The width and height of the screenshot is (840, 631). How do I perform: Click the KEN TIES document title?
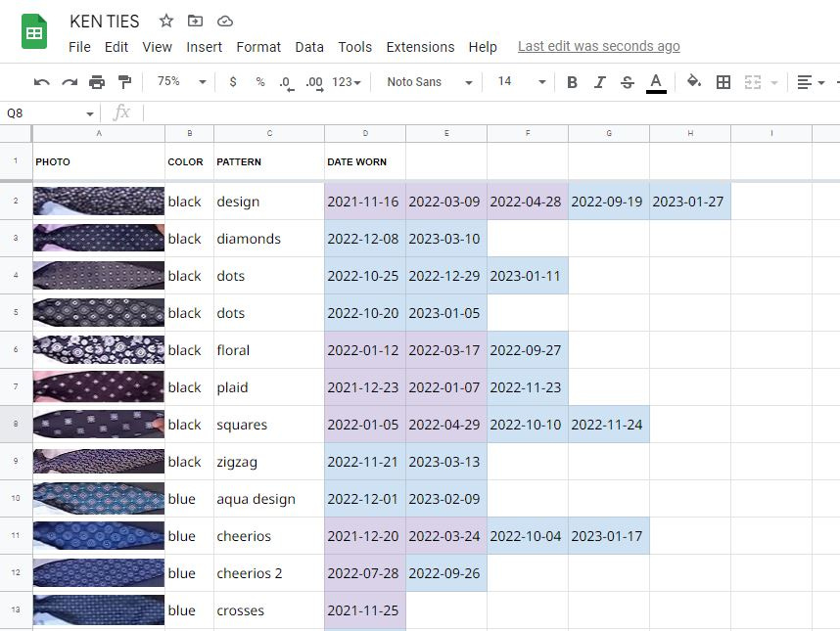[x=105, y=22]
